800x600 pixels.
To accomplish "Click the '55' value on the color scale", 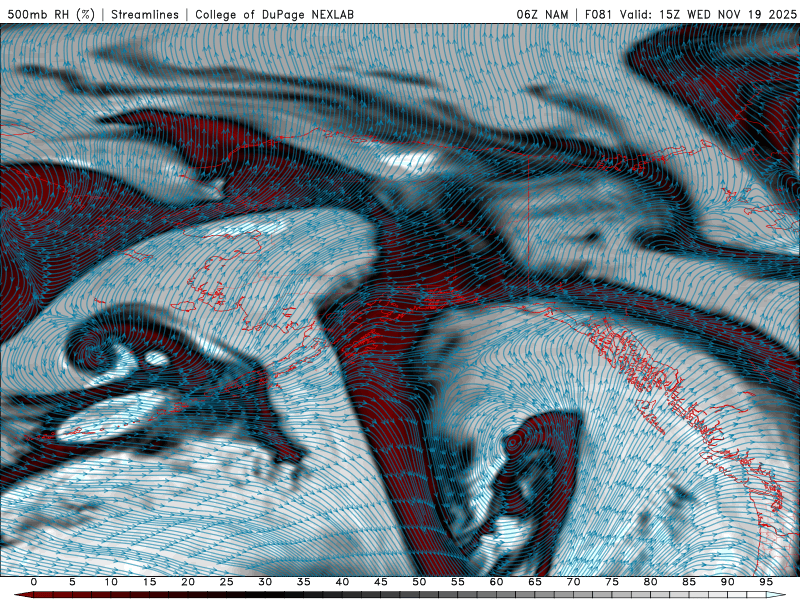I will point(458,582).
